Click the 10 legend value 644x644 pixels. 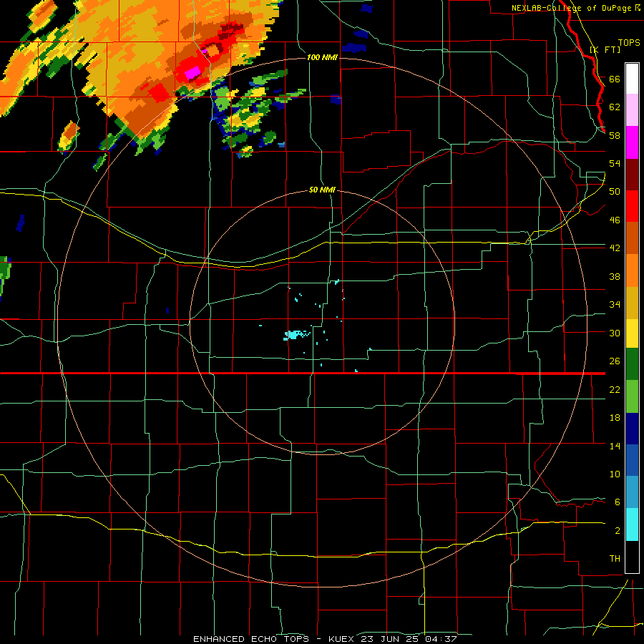pos(615,474)
